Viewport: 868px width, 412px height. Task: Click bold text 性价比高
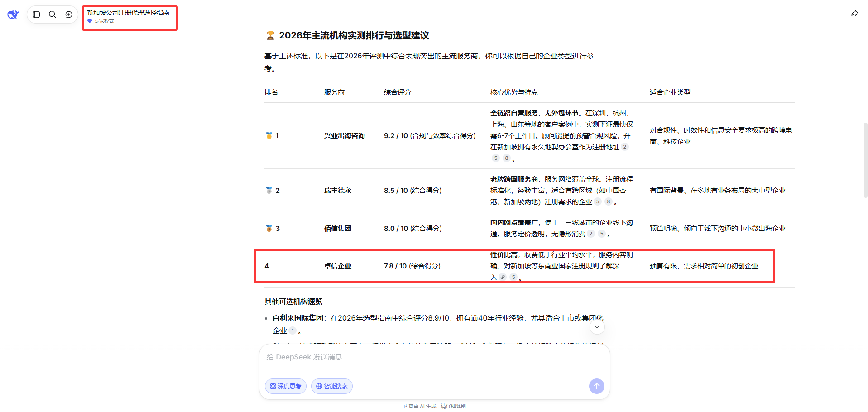[504, 254]
